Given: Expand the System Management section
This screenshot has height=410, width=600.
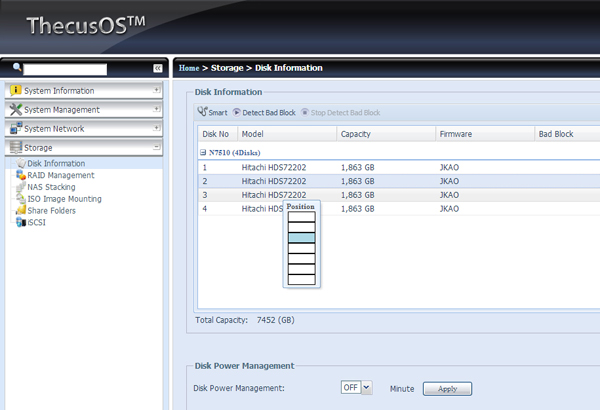Looking at the screenshot, I should pyautogui.click(x=157, y=109).
